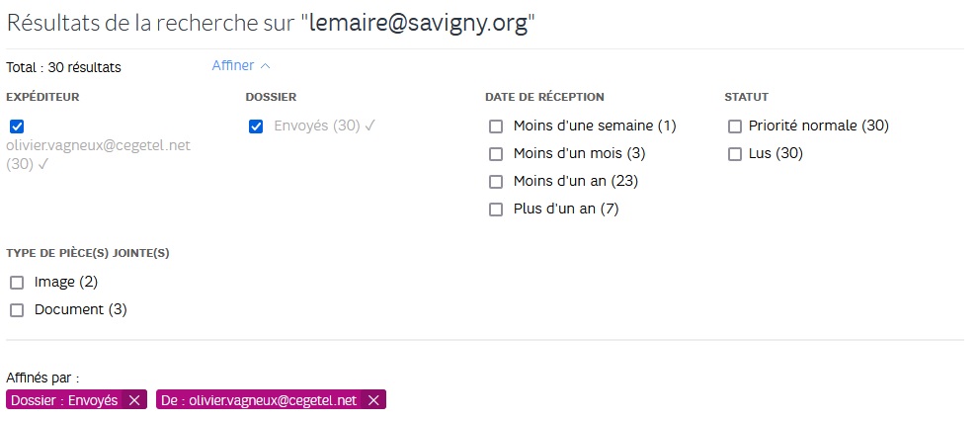Filter by Image attachment type
The height and width of the screenshot is (421, 980).
17,283
